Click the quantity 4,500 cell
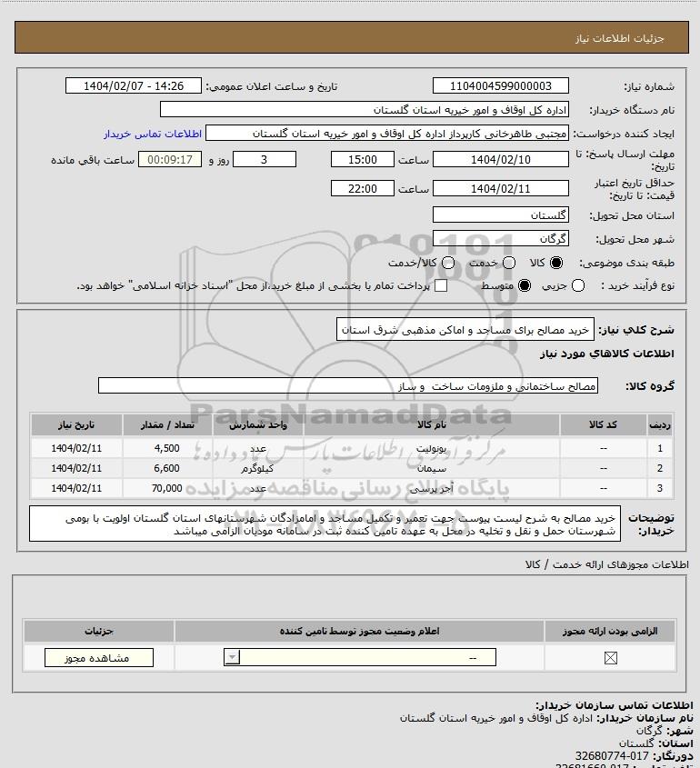Screen dimensions: 700x768 [x=167, y=448]
